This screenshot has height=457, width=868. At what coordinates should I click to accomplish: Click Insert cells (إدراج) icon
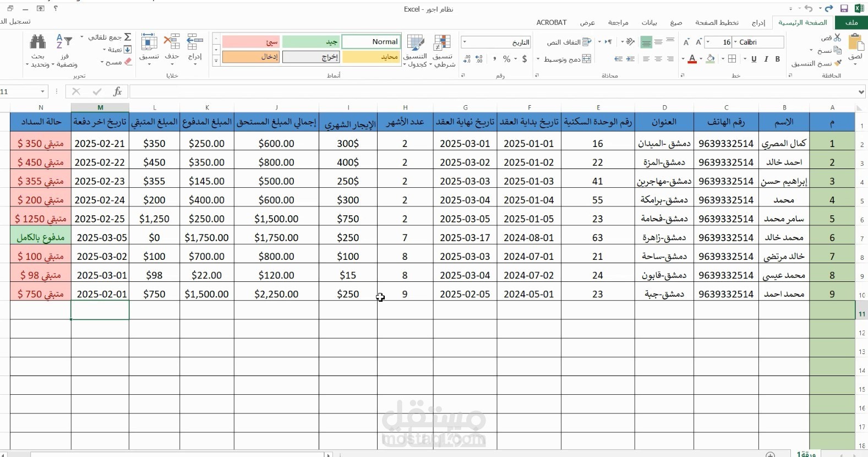pyautogui.click(x=195, y=42)
